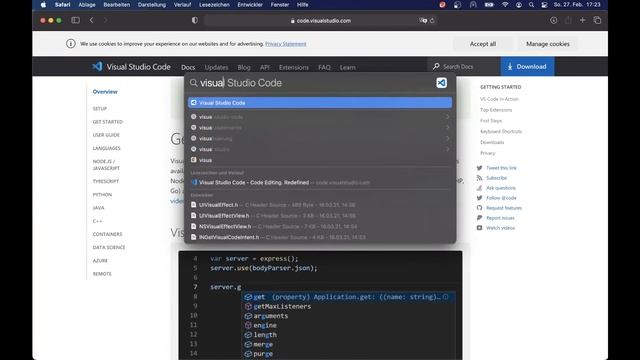Click the VS Code app icon in Spotlight search bar
The width and height of the screenshot is (640, 360).
(x=441, y=83)
